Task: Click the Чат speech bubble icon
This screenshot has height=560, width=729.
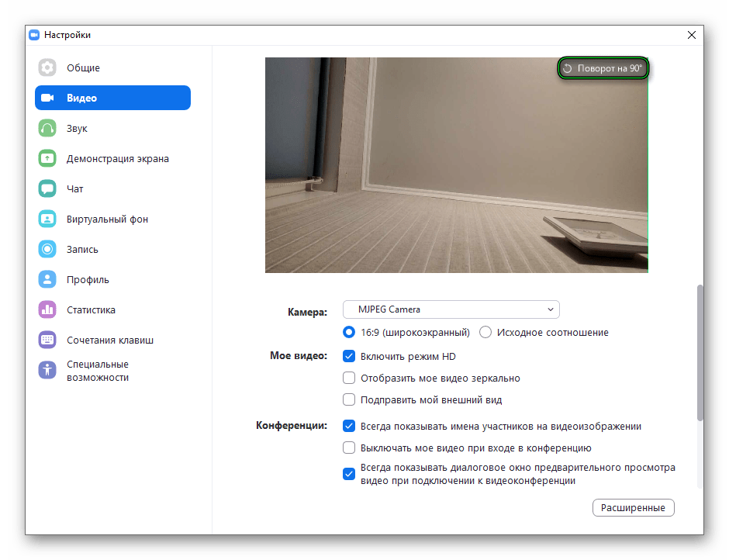Action: click(47, 189)
